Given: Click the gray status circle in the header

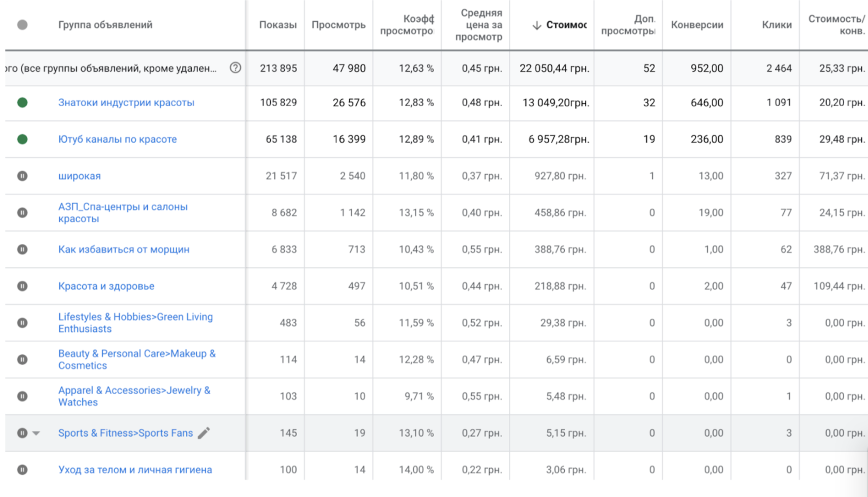Looking at the screenshot, I should coord(22,25).
